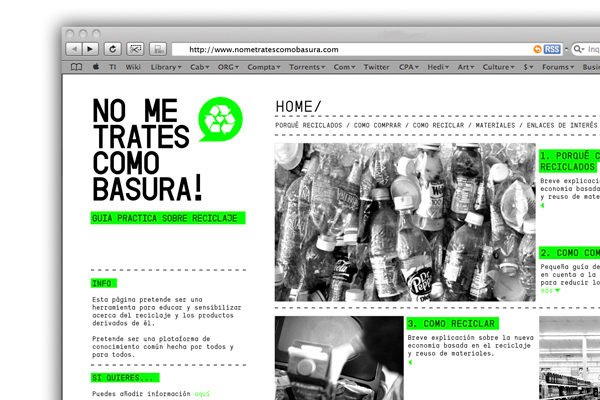
Task: Open the Wiki bookmark
Action: point(133,67)
